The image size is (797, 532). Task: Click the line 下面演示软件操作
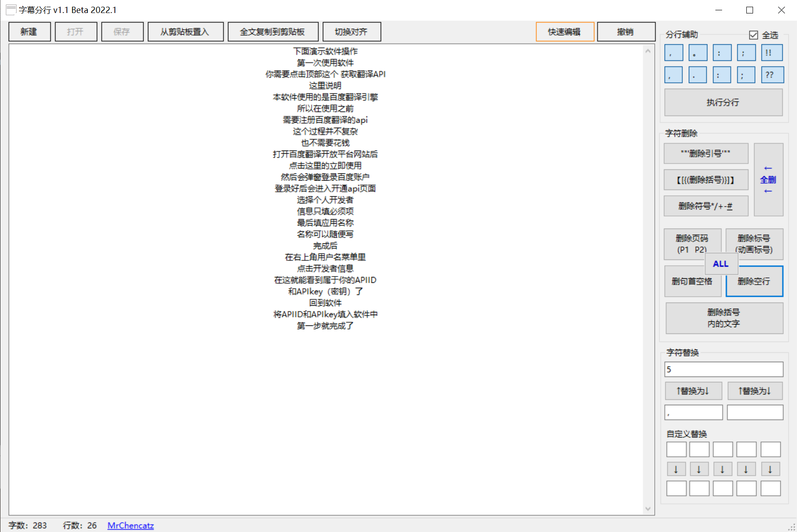tap(326, 51)
